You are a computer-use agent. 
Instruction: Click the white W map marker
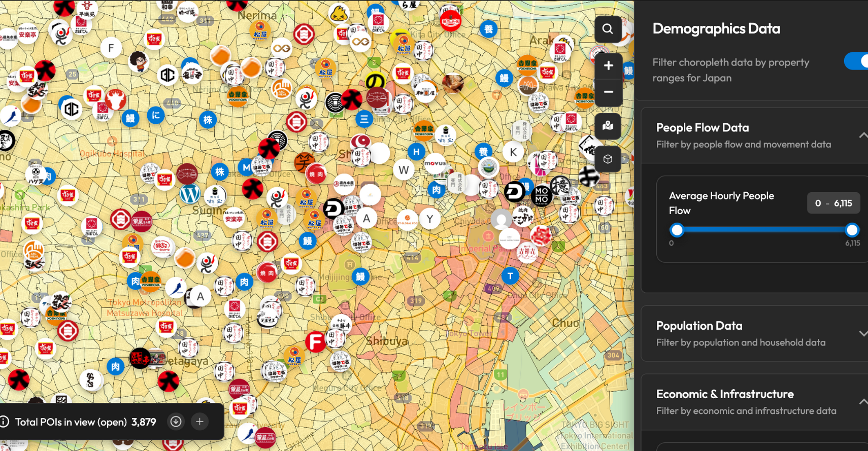(404, 170)
